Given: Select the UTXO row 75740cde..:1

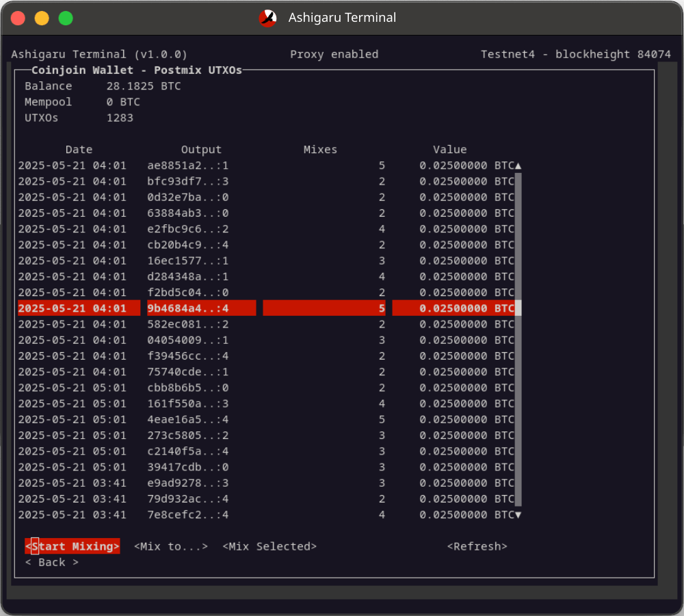Looking at the screenshot, I should click(267, 372).
